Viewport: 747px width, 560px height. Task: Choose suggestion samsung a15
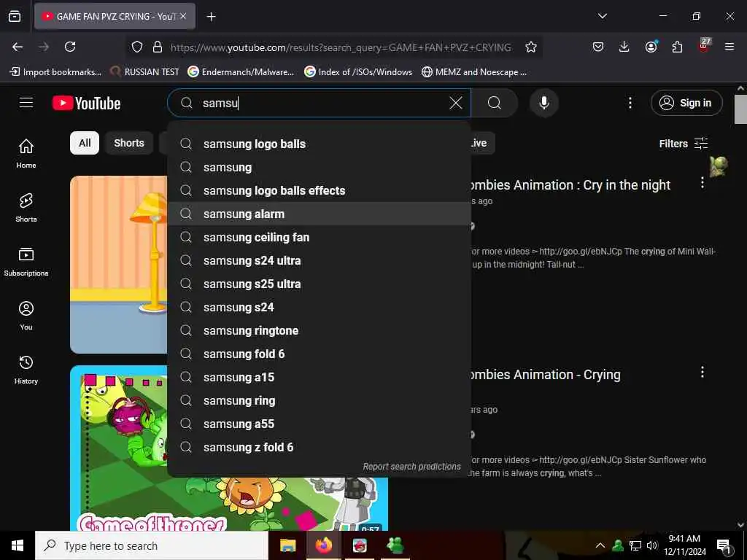tap(320, 377)
